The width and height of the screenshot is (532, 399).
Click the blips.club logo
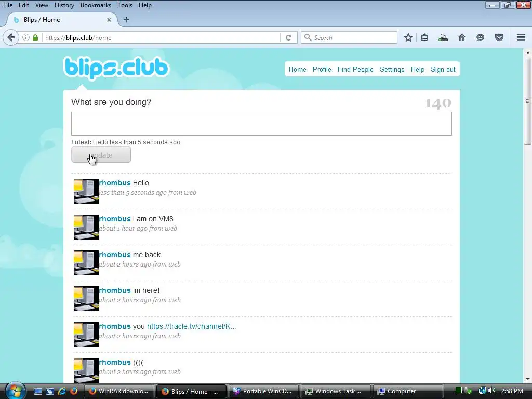coord(116,68)
